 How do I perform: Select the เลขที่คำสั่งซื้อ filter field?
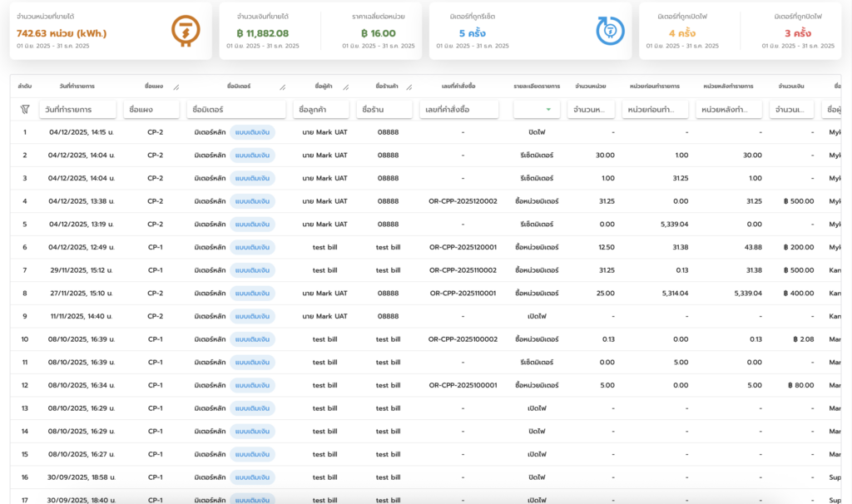[x=459, y=109]
